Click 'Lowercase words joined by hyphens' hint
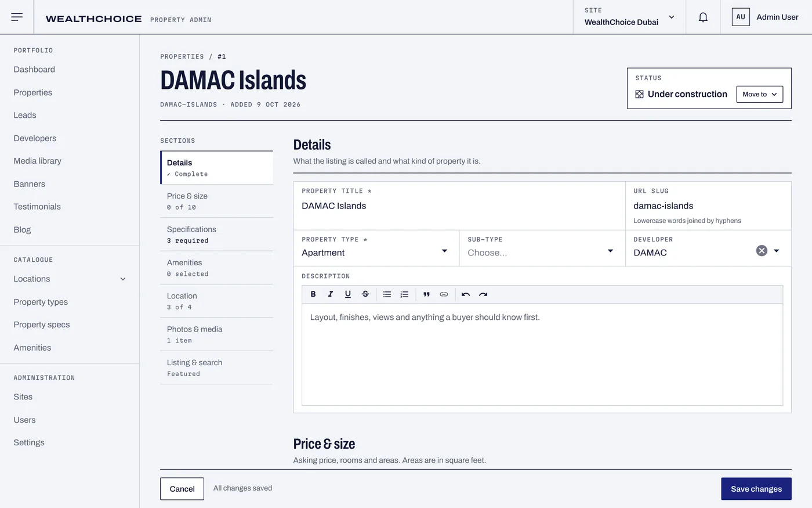 coord(687,221)
